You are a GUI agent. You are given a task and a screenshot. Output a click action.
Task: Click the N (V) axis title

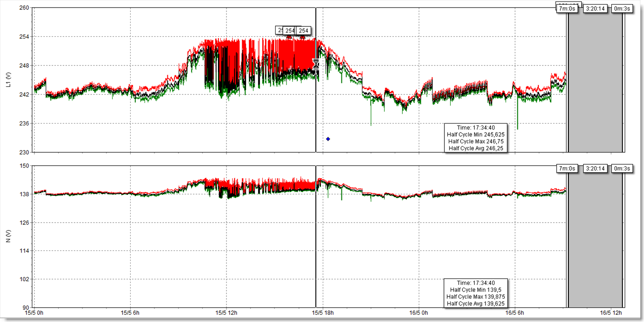tap(8, 237)
